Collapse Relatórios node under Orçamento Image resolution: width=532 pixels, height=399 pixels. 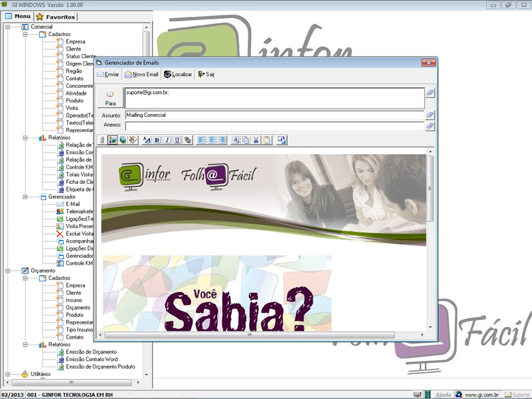[x=25, y=344]
